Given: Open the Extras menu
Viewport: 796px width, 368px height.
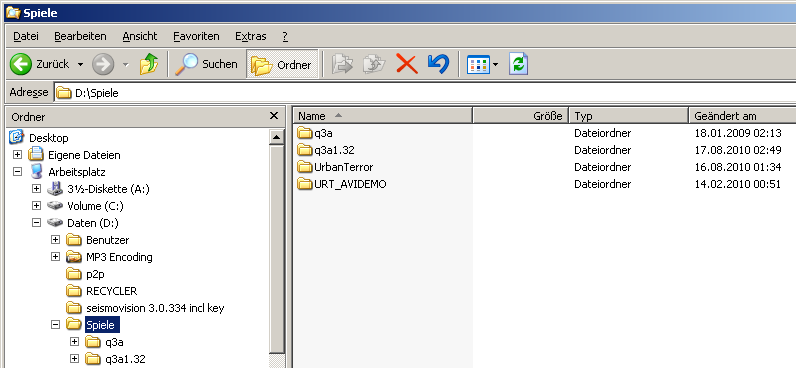Looking at the screenshot, I should pyautogui.click(x=251, y=37).
